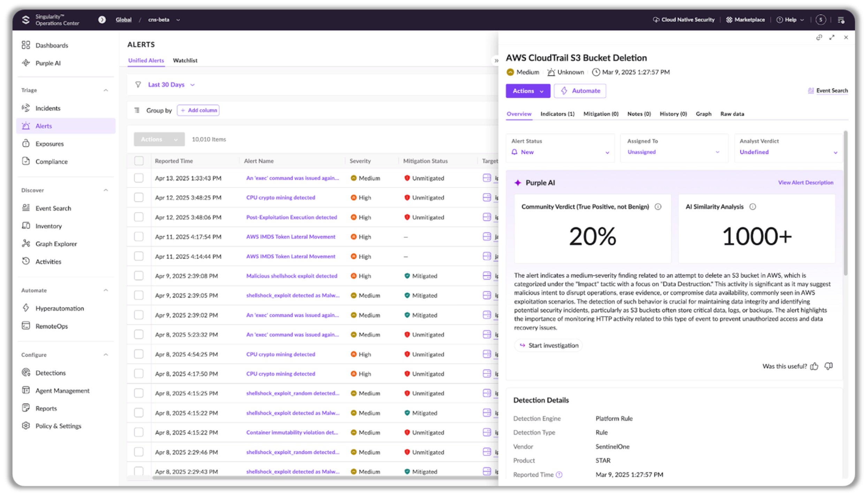
Task: Click the thumbs up feedback icon
Action: (814, 366)
